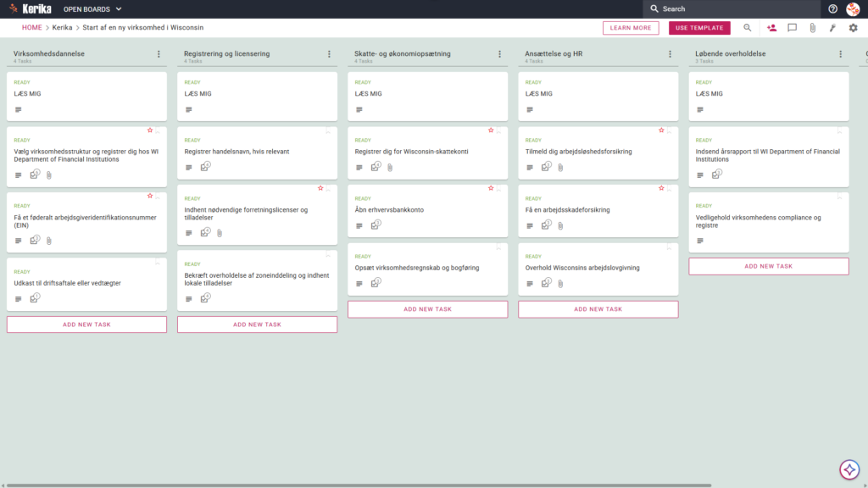Open the help question mark icon
Image resolution: width=868 pixels, height=488 pixels.
click(832, 8)
